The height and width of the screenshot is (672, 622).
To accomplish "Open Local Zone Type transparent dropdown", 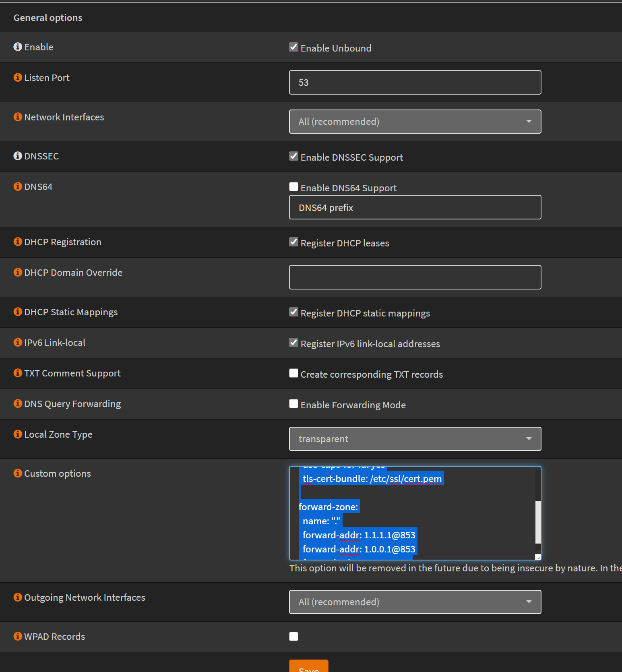I will tap(415, 439).
